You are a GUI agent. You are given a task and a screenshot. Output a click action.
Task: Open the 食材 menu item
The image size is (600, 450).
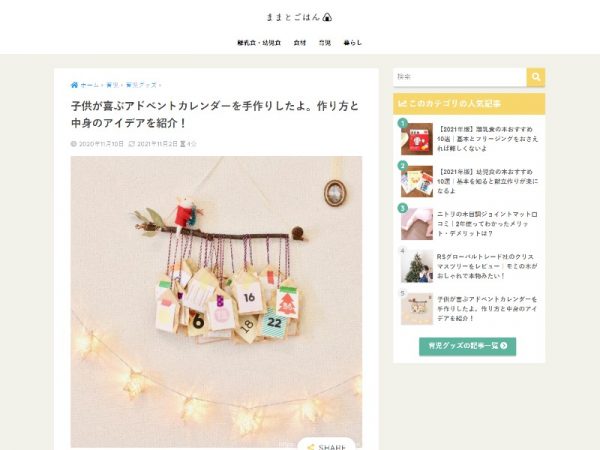pos(300,43)
